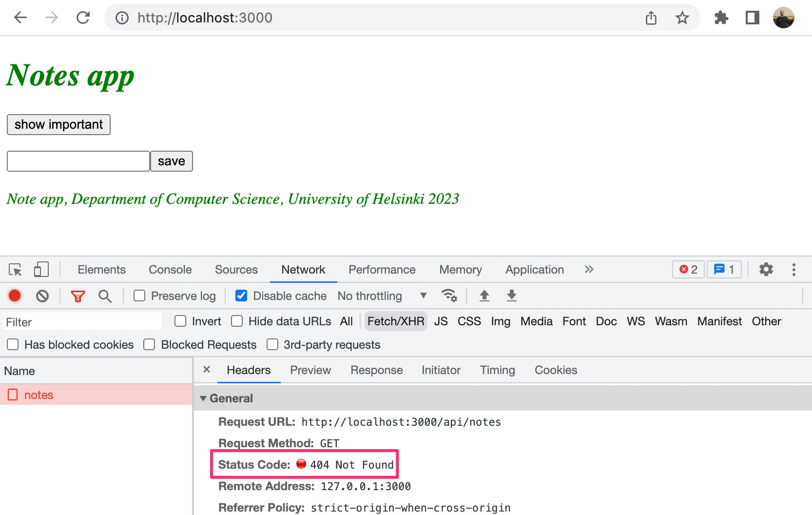Share this page from the address bar
This screenshot has height=515, width=812.
point(651,18)
